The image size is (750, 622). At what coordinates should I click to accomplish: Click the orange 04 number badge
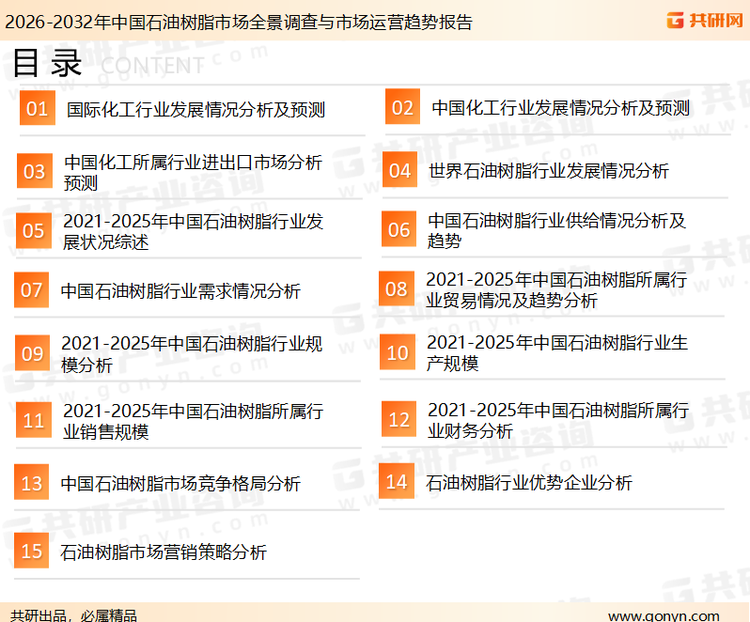coord(400,170)
